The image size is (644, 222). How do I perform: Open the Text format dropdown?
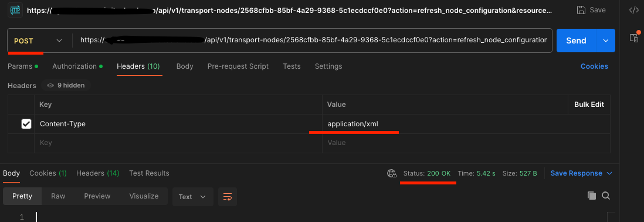[x=192, y=197]
